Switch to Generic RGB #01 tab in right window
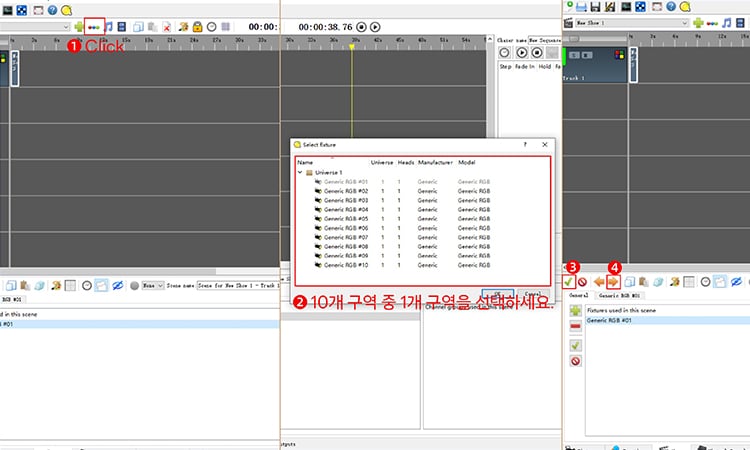Screen dimensions: 750x450 pyautogui.click(x=619, y=296)
